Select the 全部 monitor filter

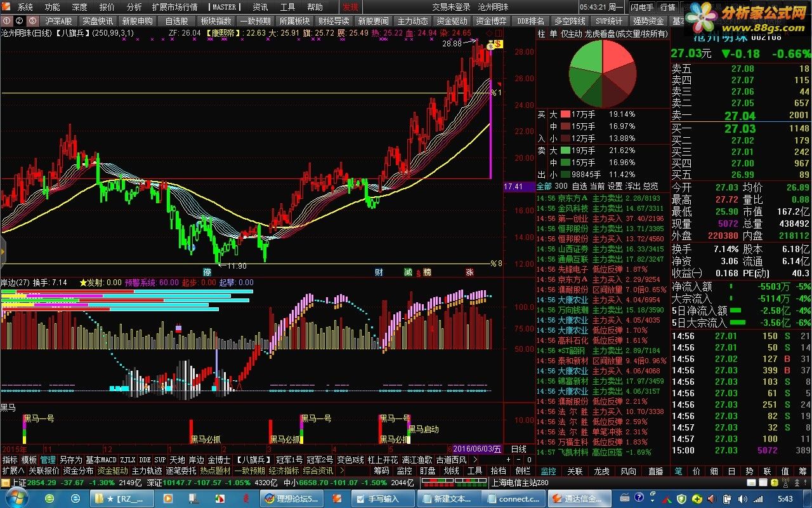544,186
